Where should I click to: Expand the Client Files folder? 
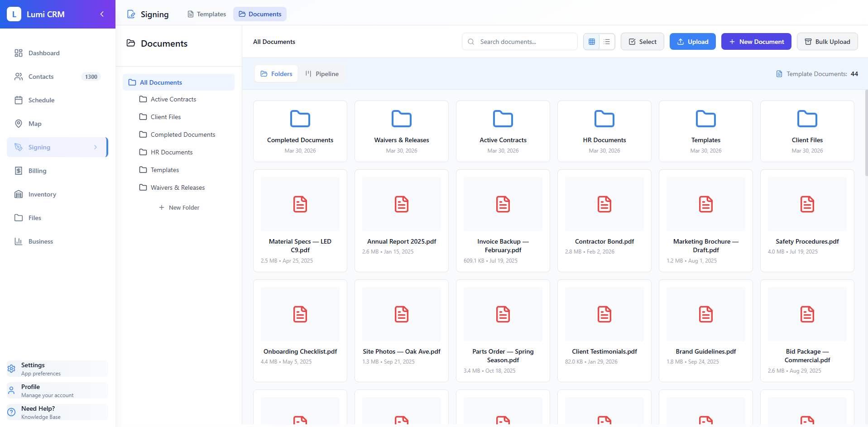[x=165, y=116]
